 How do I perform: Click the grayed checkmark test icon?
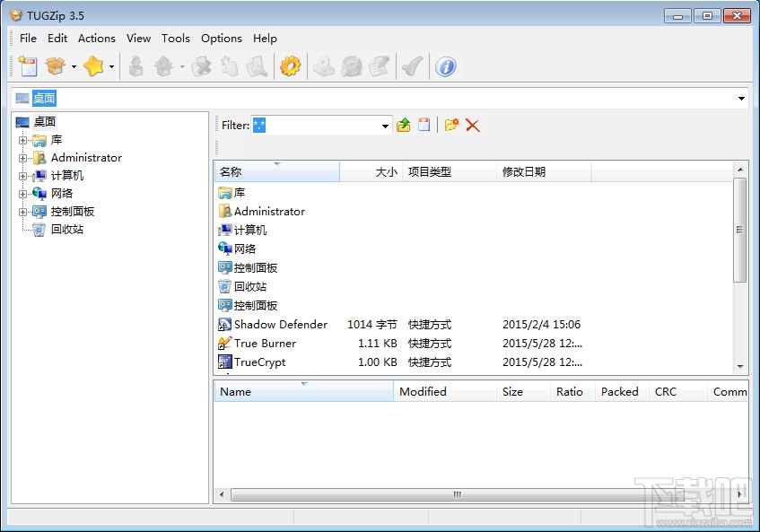(x=413, y=66)
